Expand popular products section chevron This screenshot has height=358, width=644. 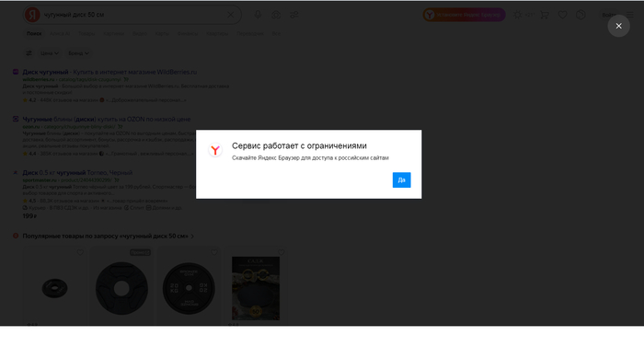click(x=192, y=237)
